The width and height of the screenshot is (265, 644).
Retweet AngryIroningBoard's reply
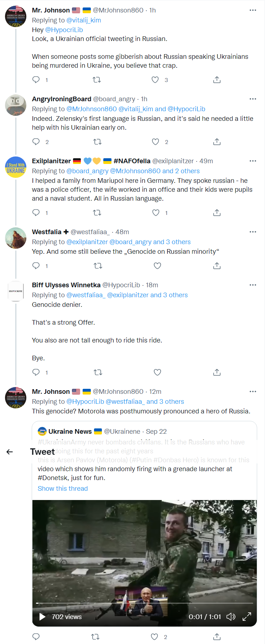pyautogui.click(x=97, y=142)
